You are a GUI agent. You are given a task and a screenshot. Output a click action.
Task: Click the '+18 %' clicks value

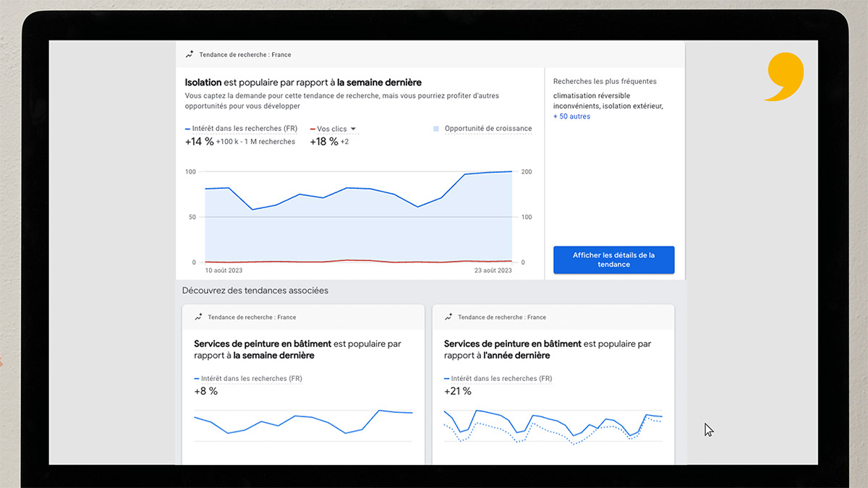[324, 142]
